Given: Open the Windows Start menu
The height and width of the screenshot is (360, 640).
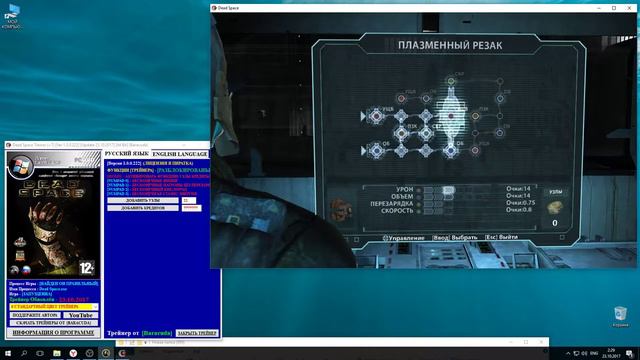Looking at the screenshot, I should (8, 353).
